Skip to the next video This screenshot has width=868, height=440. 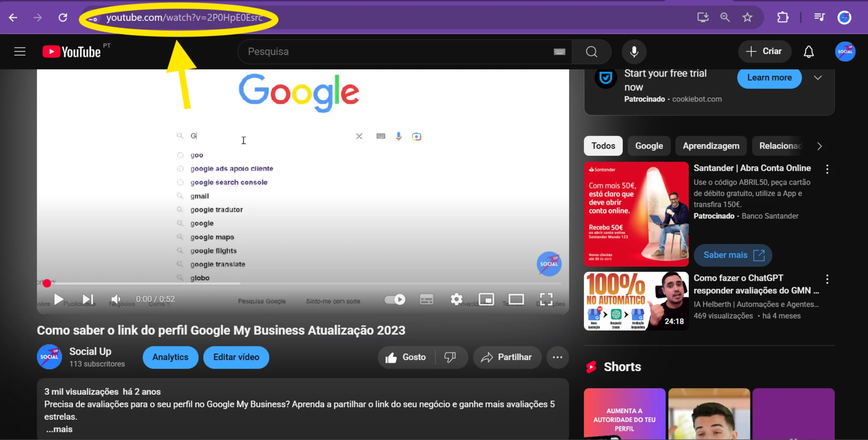88,299
